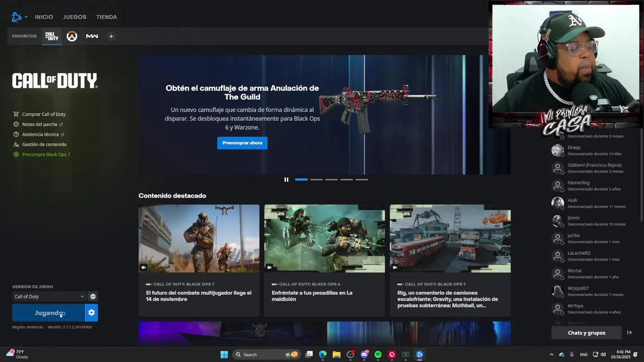Open game settings gear next to Jugando
The image size is (644, 362).
pyautogui.click(x=92, y=313)
